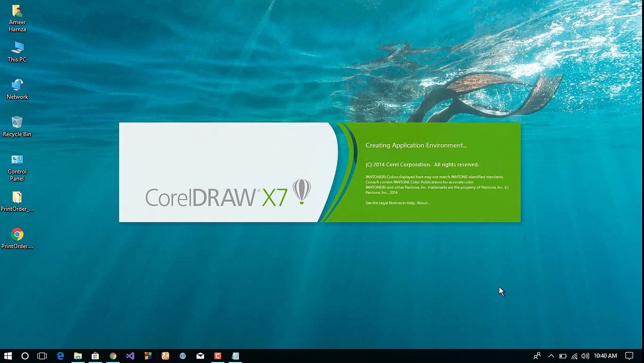Viewport: 644px width, 363px height.
Task: Show hidden system tray icons
Action: (x=551, y=356)
